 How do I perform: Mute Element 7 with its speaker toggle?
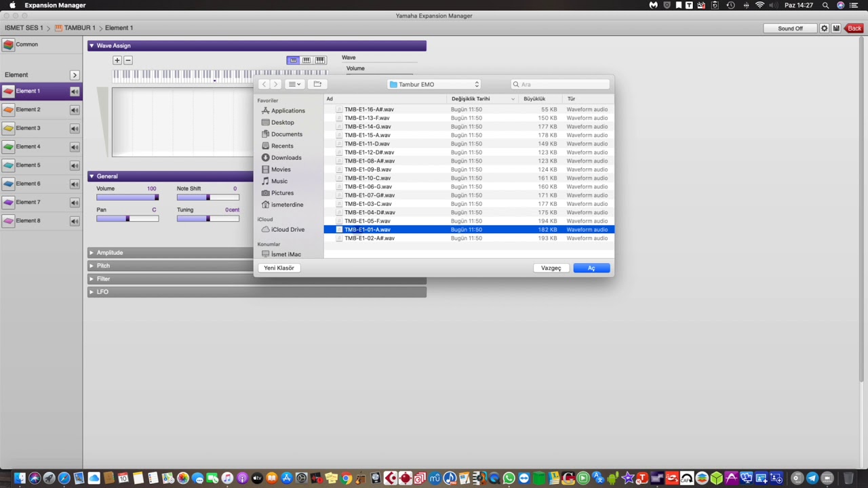coord(75,202)
